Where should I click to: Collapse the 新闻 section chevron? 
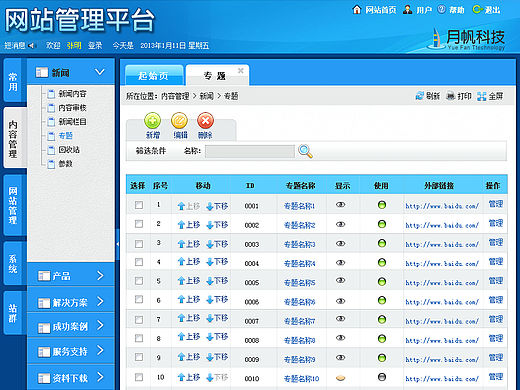(x=100, y=72)
